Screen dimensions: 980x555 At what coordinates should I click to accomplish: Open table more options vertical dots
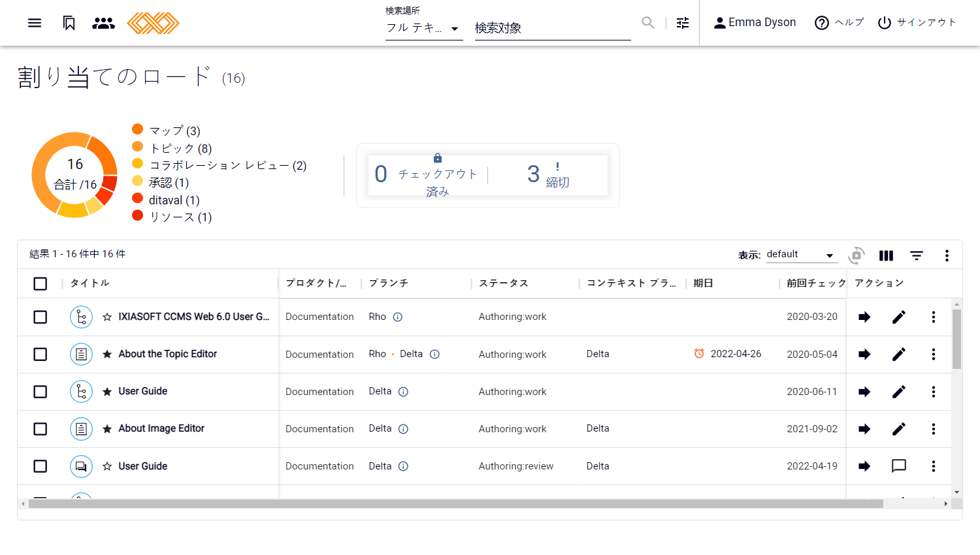[947, 255]
